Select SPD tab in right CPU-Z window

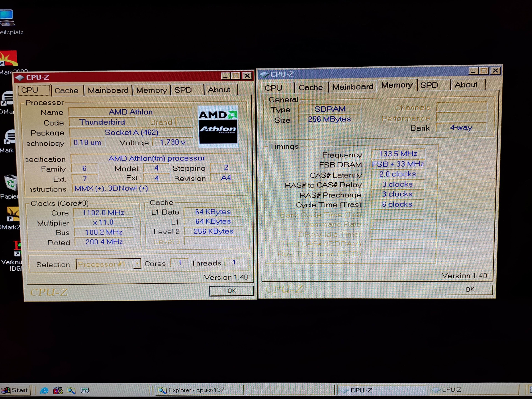[x=429, y=85]
